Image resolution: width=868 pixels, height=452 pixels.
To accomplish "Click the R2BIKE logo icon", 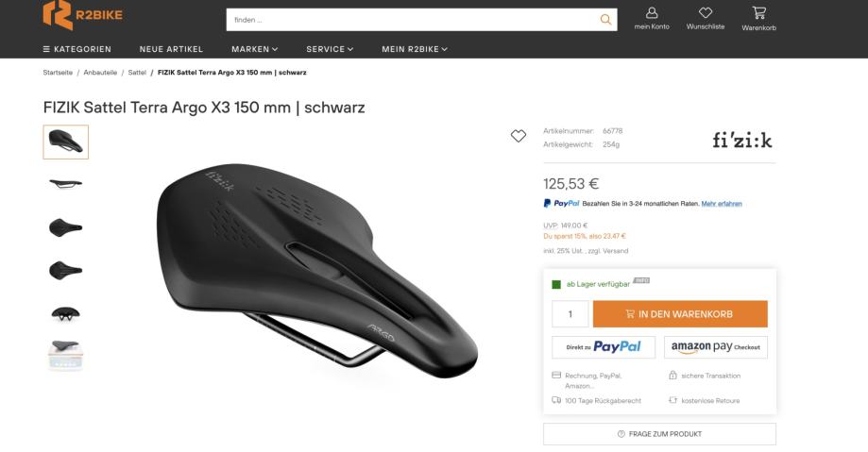I will (x=58, y=16).
